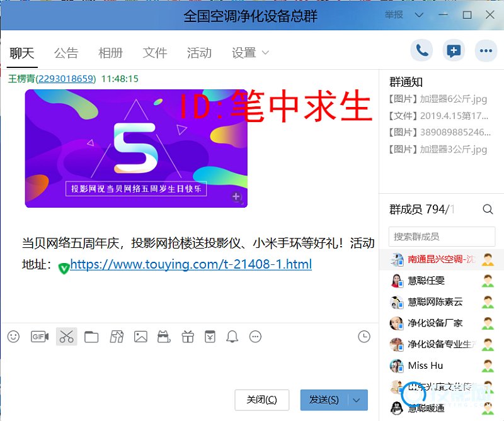Click avatar of 南通昆兴空调

(397, 259)
